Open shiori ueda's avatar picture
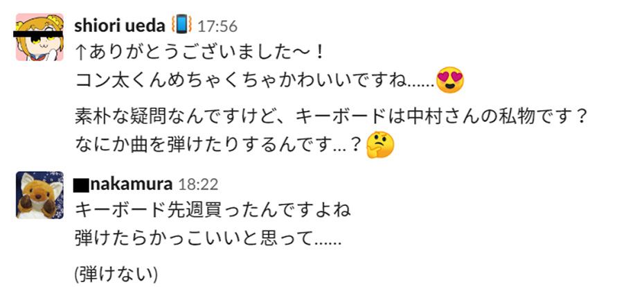 tap(39, 37)
